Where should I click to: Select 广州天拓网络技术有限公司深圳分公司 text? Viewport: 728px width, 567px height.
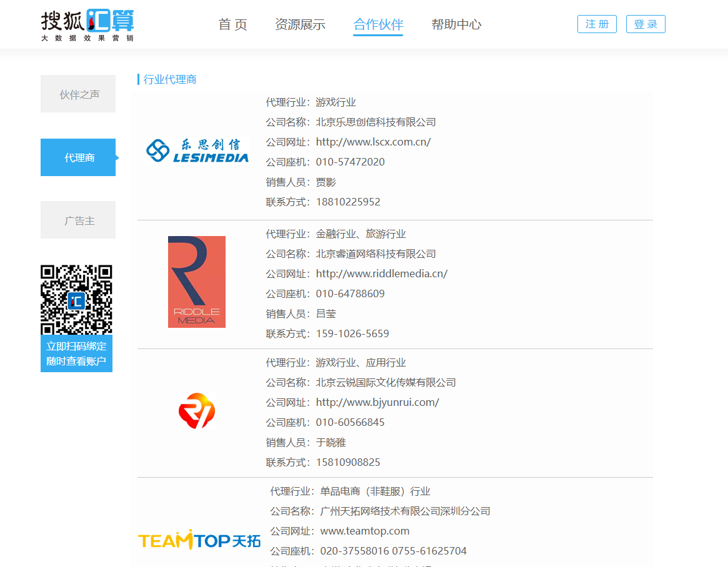[406, 511]
